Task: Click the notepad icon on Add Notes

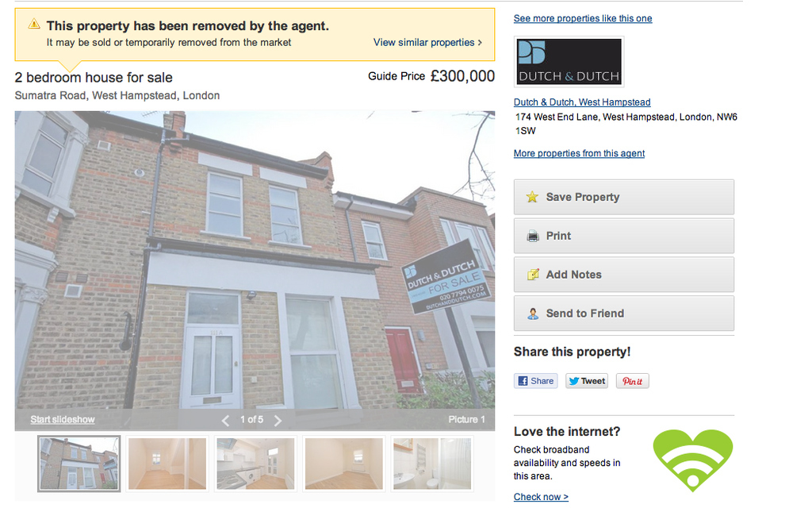Action: tap(532, 275)
